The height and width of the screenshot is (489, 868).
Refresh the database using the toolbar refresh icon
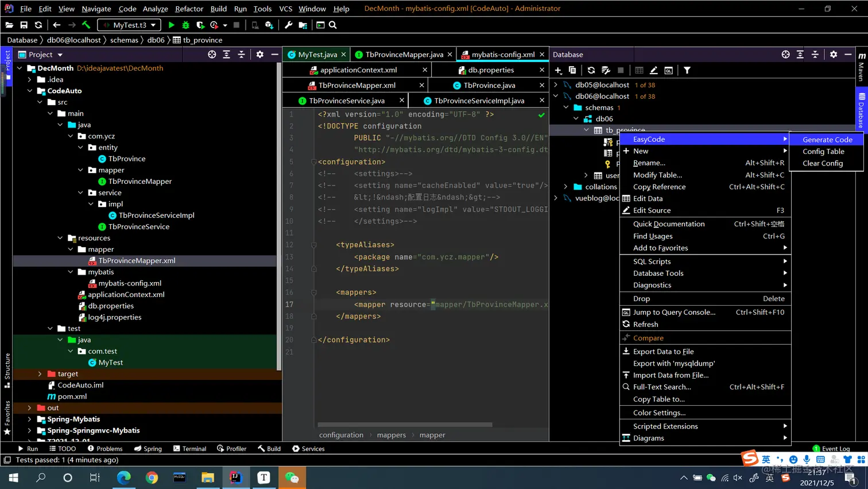[x=591, y=70]
